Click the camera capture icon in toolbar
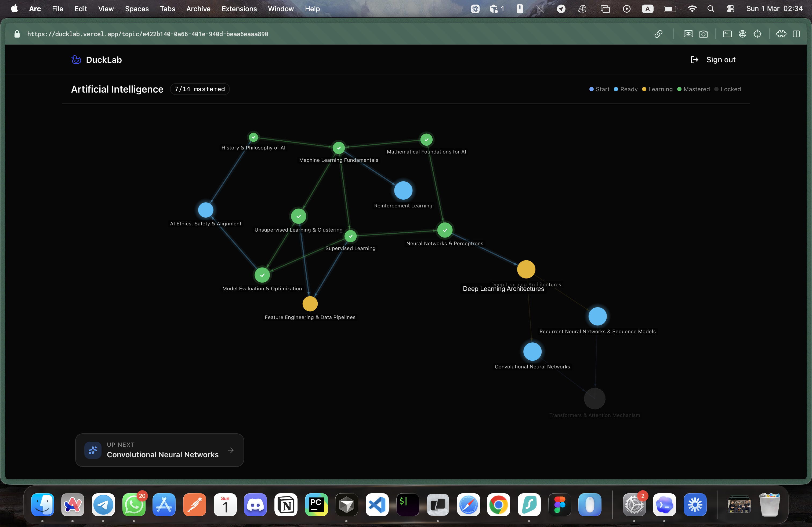The height and width of the screenshot is (527, 812). [703, 34]
